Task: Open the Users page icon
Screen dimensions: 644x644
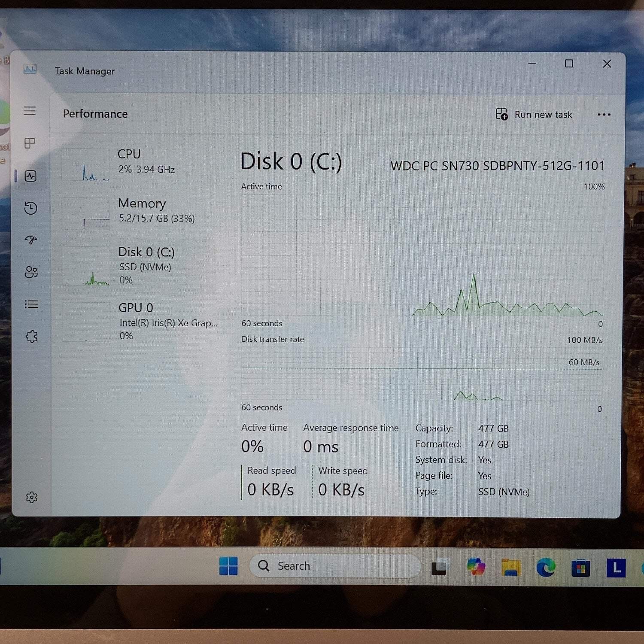Action: pyautogui.click(x=31, y=272)
